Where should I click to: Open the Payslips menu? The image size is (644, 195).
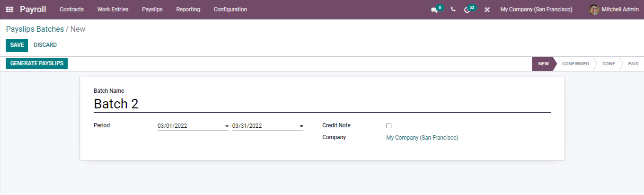coord(152,9)
